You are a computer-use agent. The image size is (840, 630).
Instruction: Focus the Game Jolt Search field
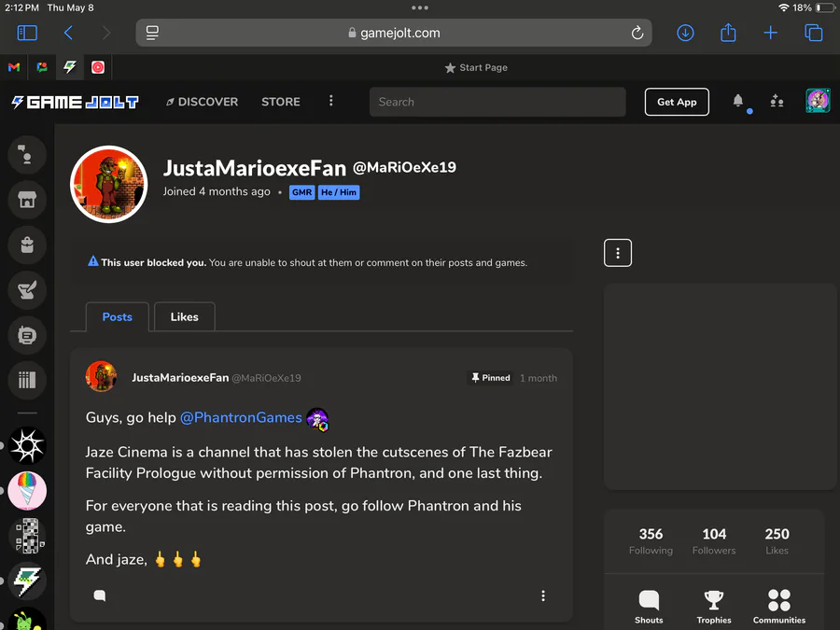point(497,102)
